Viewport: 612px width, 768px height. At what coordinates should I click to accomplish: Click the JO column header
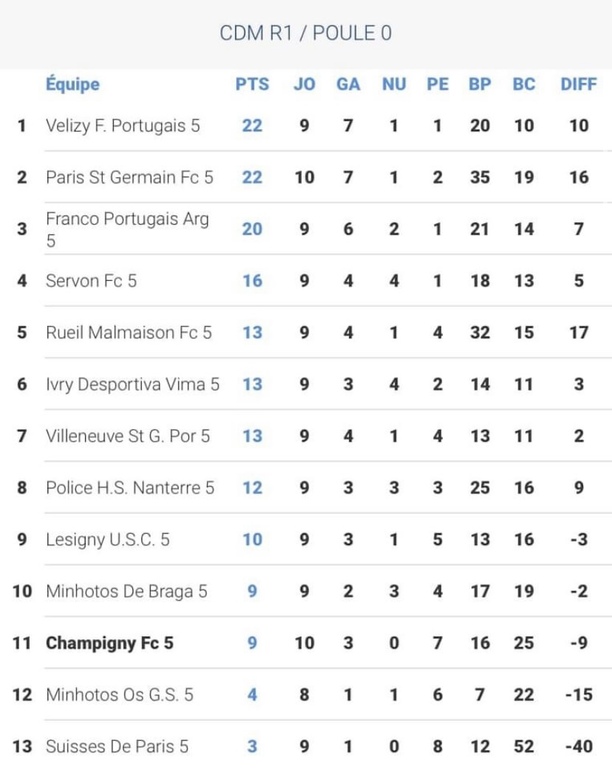[304, 84]
